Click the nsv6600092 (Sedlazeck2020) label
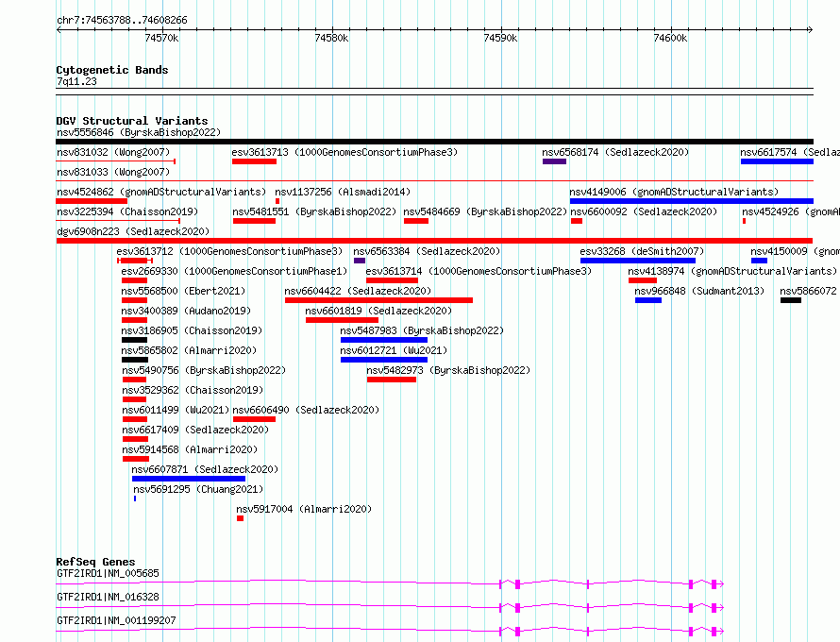 coord(644,211)
